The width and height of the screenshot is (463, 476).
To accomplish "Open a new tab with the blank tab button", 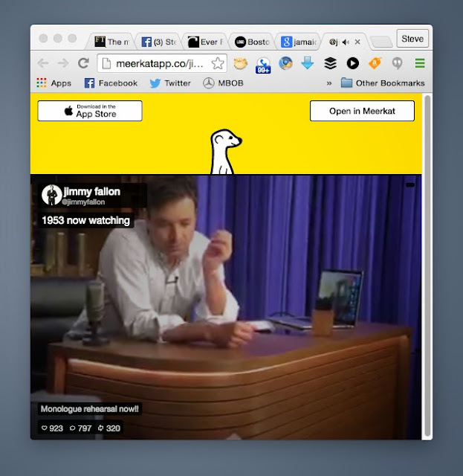I will pyautogui.click(x=381, y=42).
